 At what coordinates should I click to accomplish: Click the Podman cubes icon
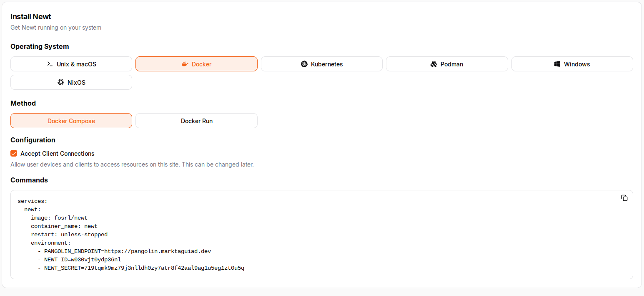coord(434,64)
